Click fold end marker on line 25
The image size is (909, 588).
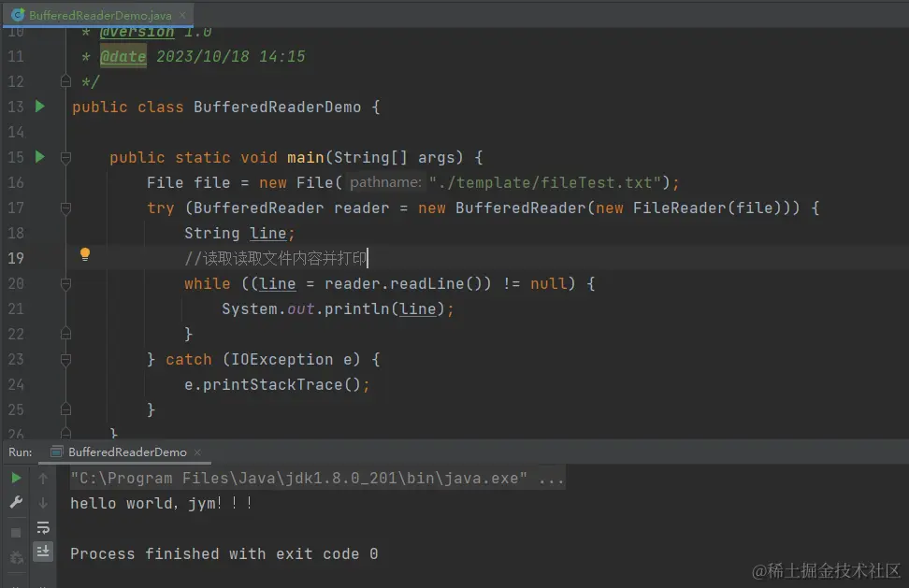click(65, 409)
